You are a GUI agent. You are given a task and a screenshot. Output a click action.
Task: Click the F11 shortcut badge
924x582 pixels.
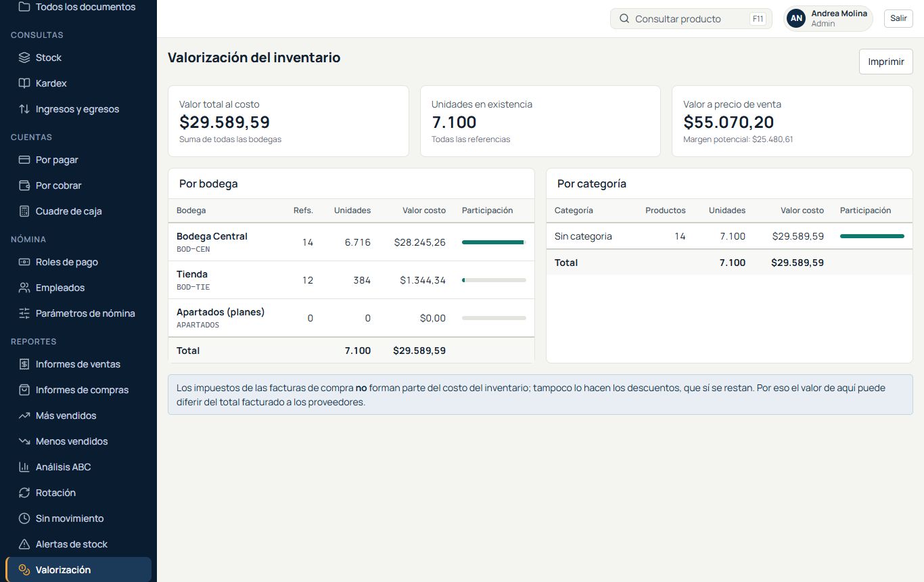pyautogui.click(x=758, y=19)
